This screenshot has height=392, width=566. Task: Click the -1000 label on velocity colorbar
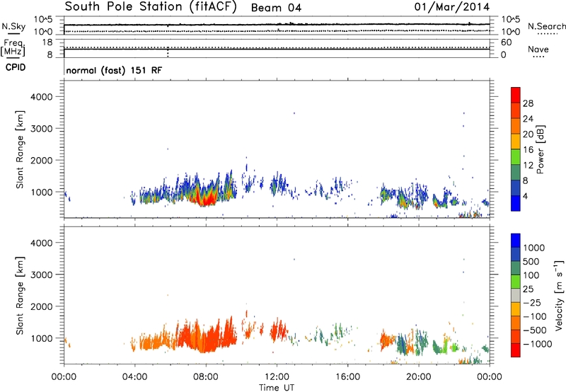537,344
